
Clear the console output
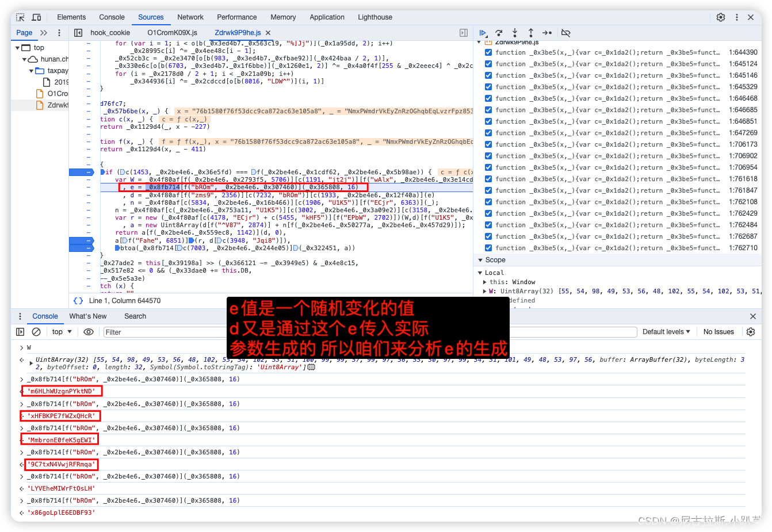coord(36,331)
